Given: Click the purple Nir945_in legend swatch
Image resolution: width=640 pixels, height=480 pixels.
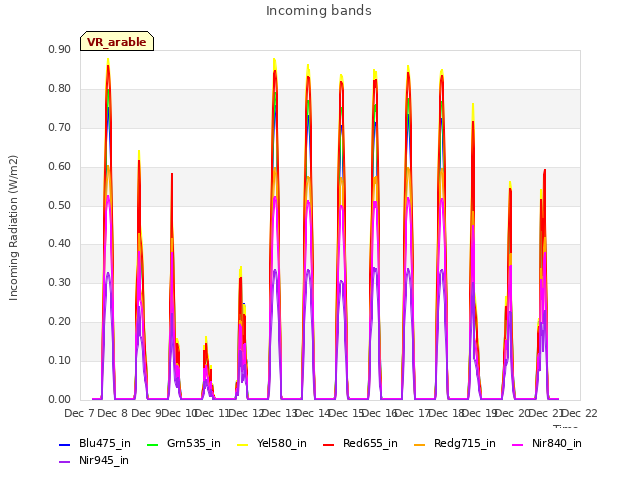Looking at the screenshot, I should [65, 462].
